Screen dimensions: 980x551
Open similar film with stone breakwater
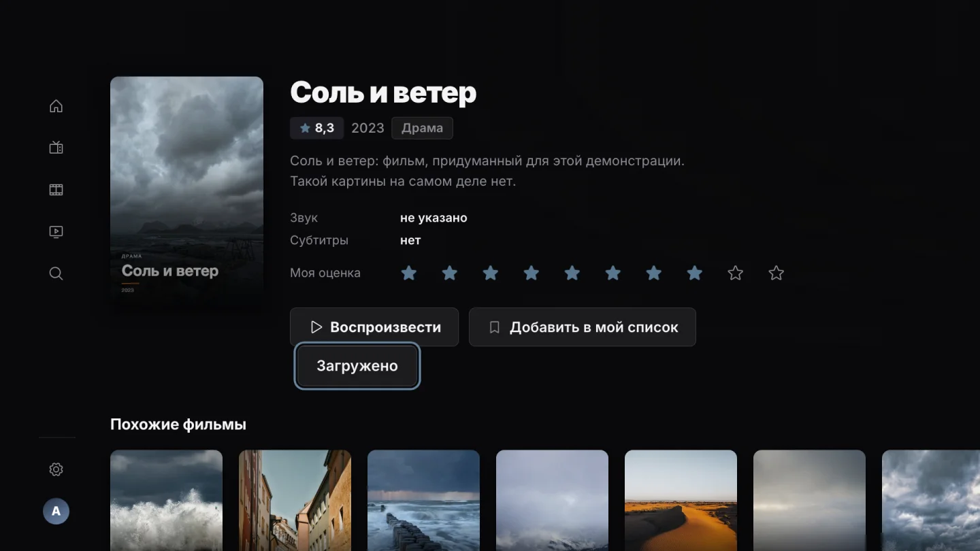423,501
